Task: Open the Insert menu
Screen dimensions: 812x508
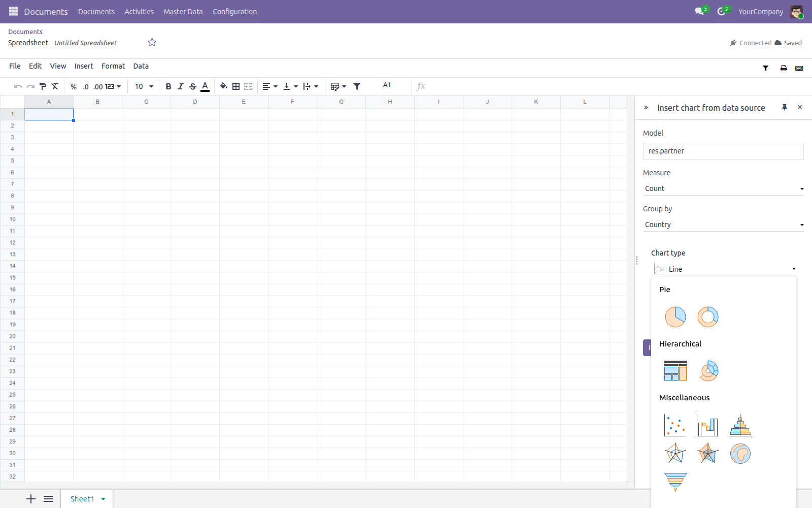Action: click(x=84, y=66)
